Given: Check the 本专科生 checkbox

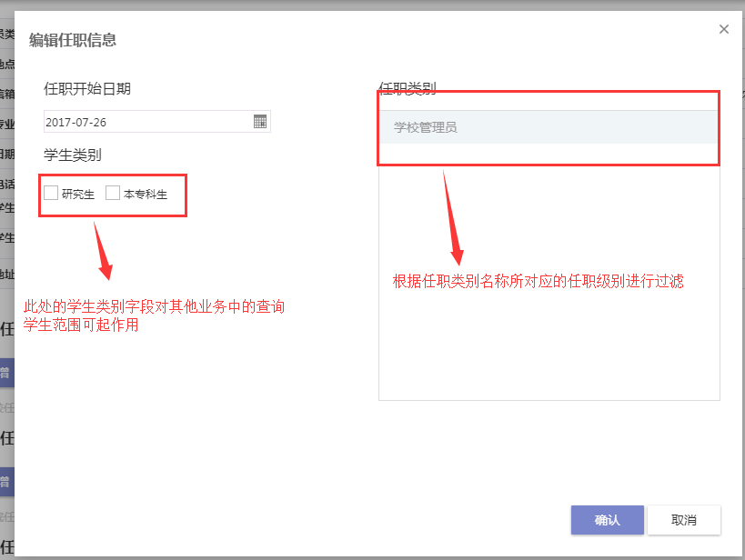Looking at the screenshot, I should pyautogui.click(x=113, y=194).
